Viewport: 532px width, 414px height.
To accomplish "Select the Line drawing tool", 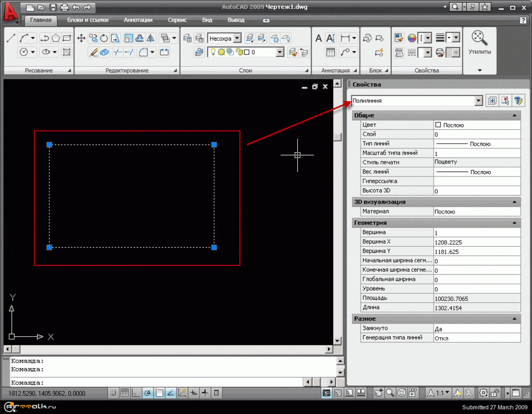I will pos(10,38).
